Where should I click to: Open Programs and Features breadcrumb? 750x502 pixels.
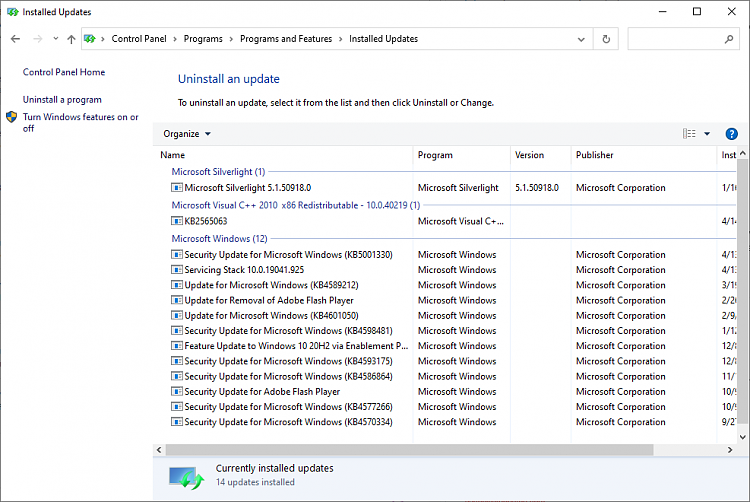coord(286,39)
